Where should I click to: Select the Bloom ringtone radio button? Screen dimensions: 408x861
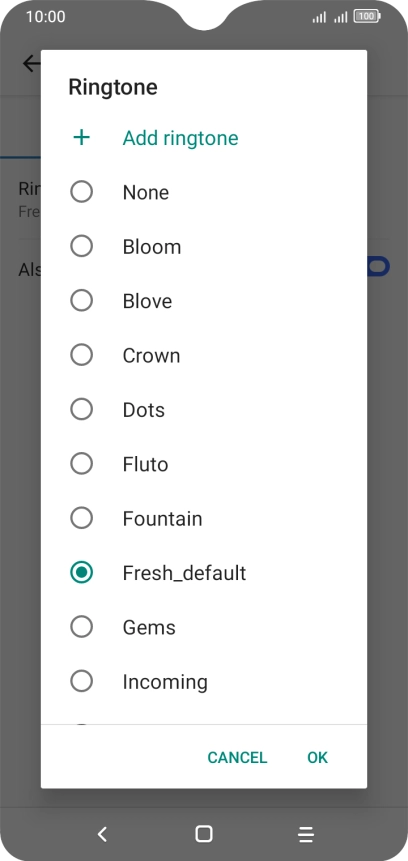pos(82,247)
